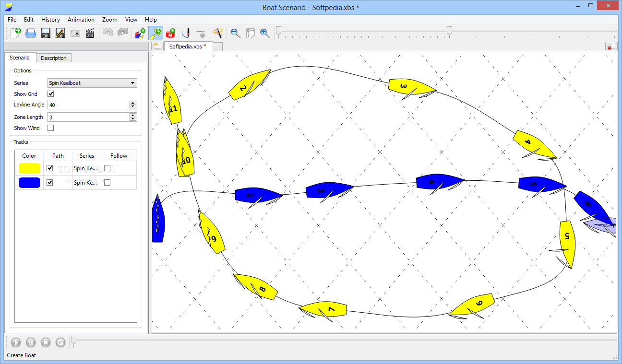Image resolution: width=622 pixels, height=364 pixels.
Task: Click the Layline Angle input field
Action: (x=88, y=105)
